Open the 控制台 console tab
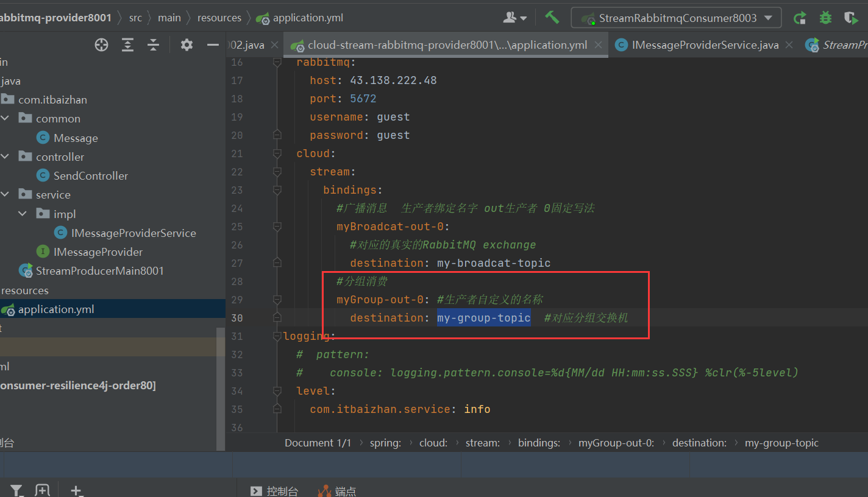 [x=274, y=491]
